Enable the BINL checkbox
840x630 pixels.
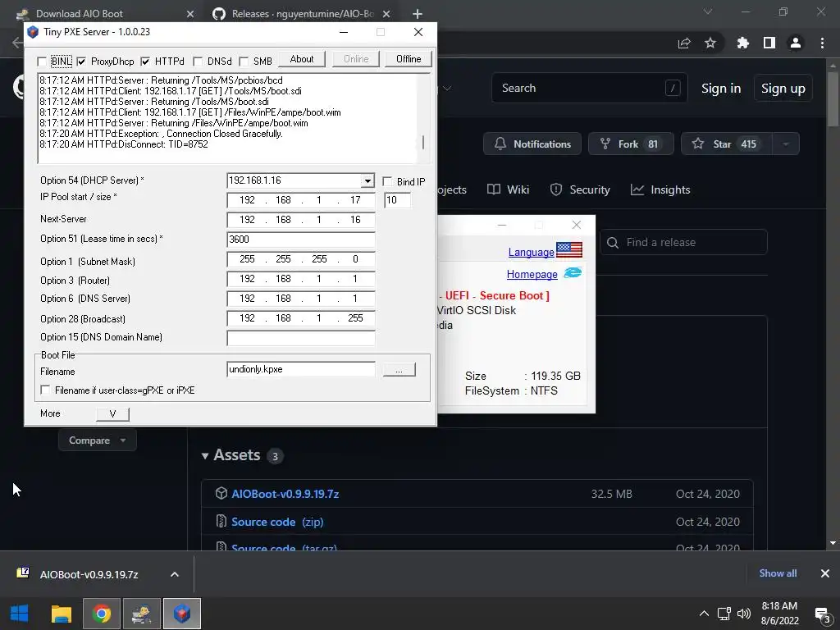(42, 62)
